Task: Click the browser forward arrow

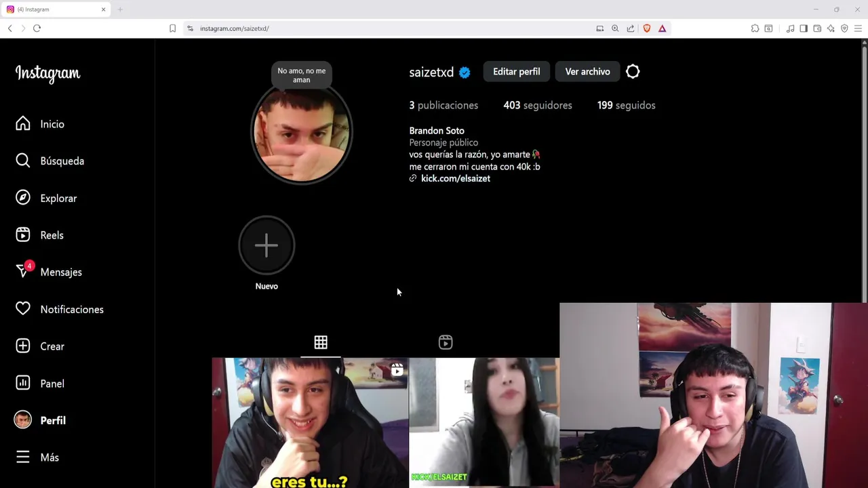Action: [23, 28]
